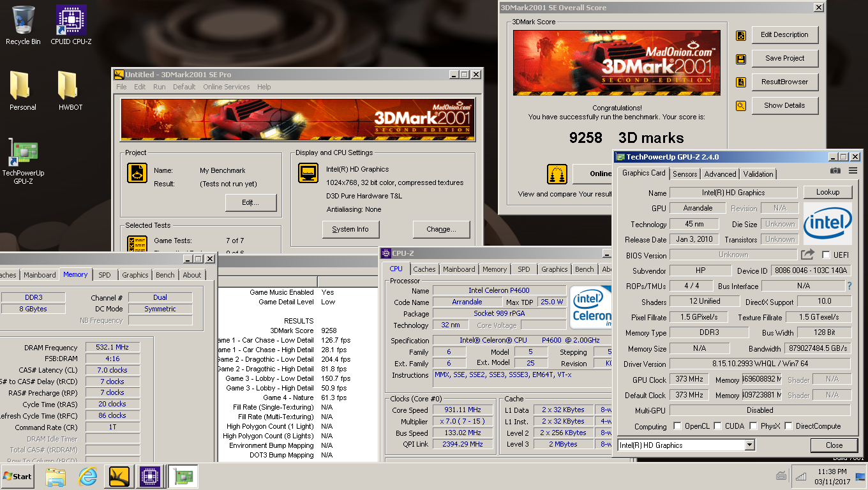
Task: Click the Selected Tests checklist icon
Action: (137, 245)
